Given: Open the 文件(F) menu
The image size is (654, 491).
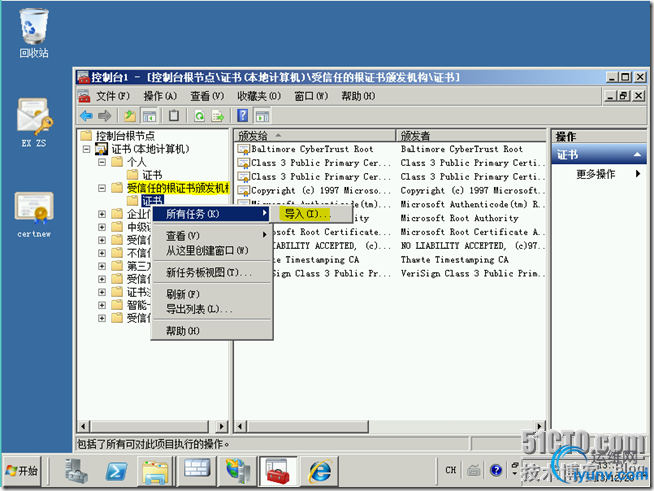Looking at the screenshot, I should pos(113,96).
